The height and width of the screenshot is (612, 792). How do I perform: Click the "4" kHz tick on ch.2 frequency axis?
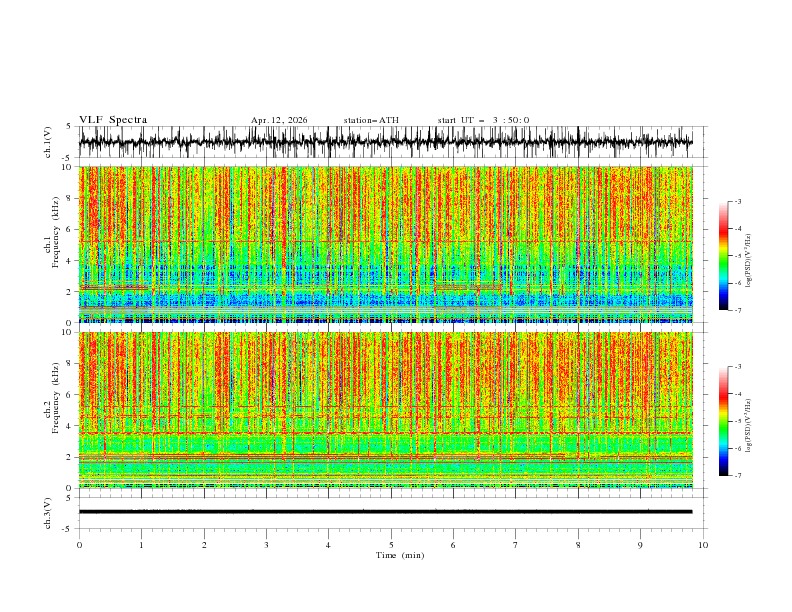click(69, 426)
